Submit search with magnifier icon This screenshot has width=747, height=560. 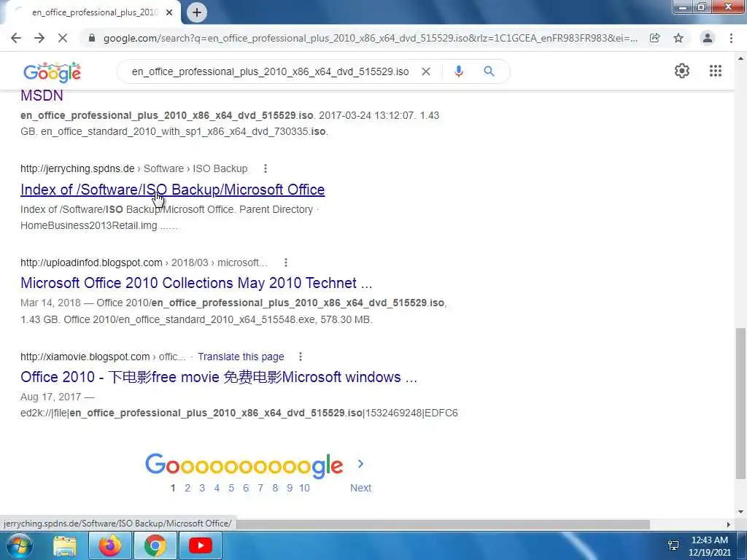point(489,71)
